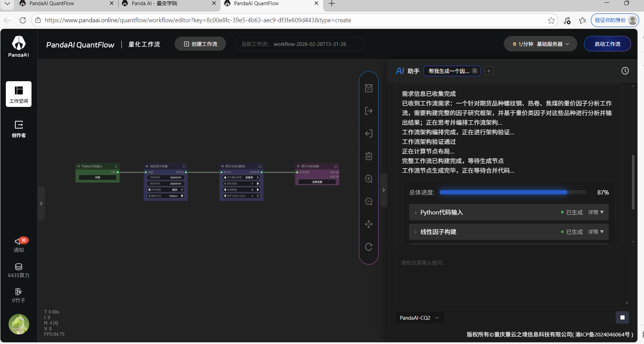This screenshot has width=644, height=344.
Task: Open the 因子分析(期货) node edit icon
Action: (260, 166)
